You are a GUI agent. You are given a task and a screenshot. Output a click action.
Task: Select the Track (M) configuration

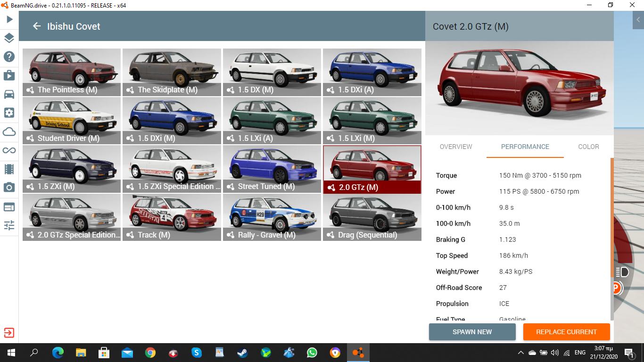click(172, 217)
